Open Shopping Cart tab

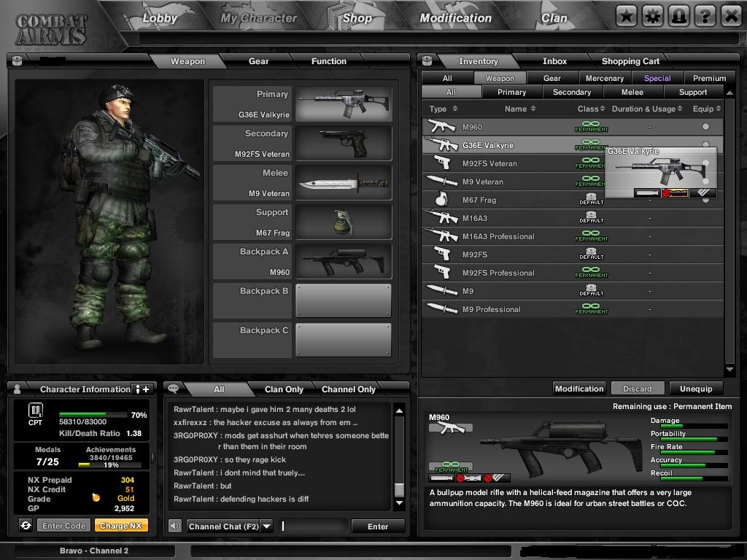pos(630,61)
